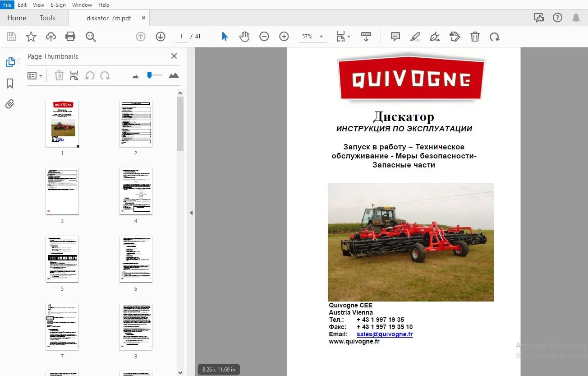
Task: Close the Page Thumbnails panel
Action: 174,56
